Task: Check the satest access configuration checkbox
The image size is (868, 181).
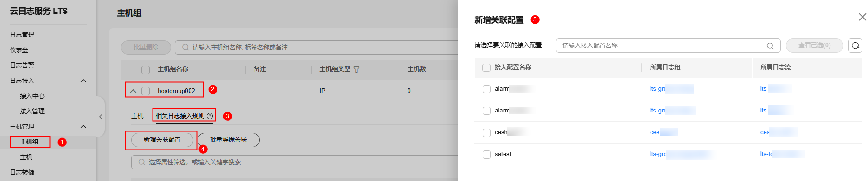Action: 486,154
